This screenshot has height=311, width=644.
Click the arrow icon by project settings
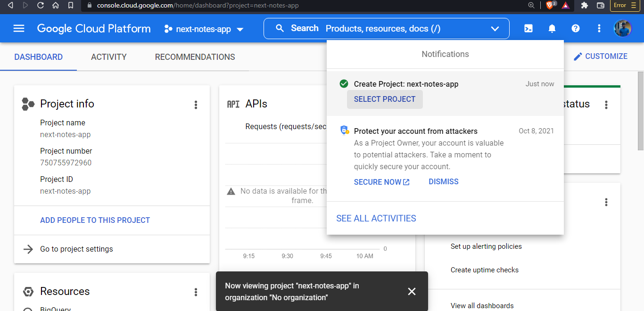coord(28,249)
